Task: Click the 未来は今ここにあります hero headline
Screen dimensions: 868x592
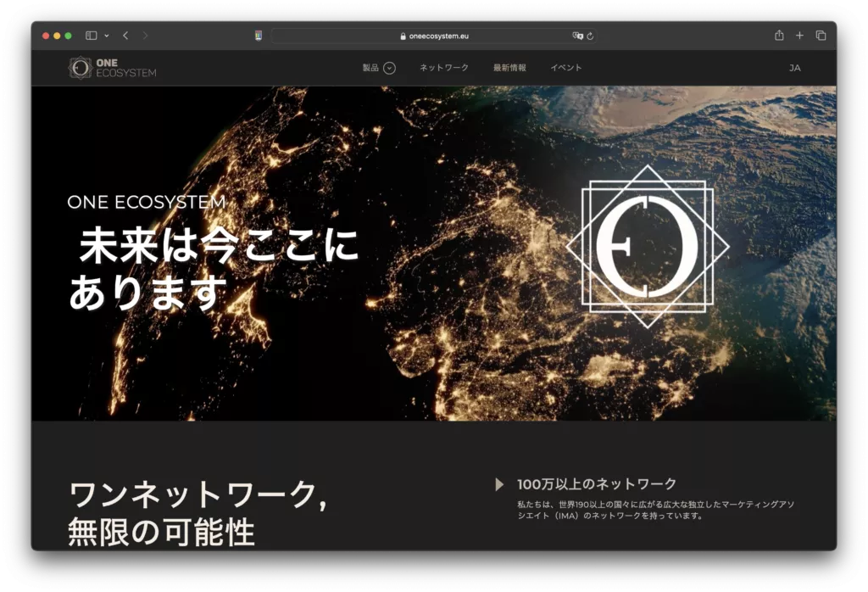Action: click(x=214, y=268)
